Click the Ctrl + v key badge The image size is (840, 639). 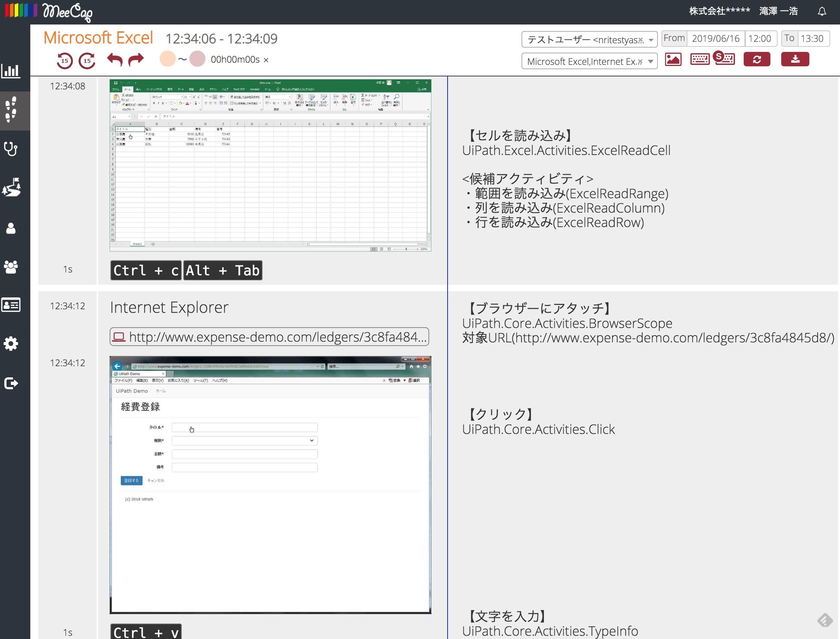click(146, 632)
